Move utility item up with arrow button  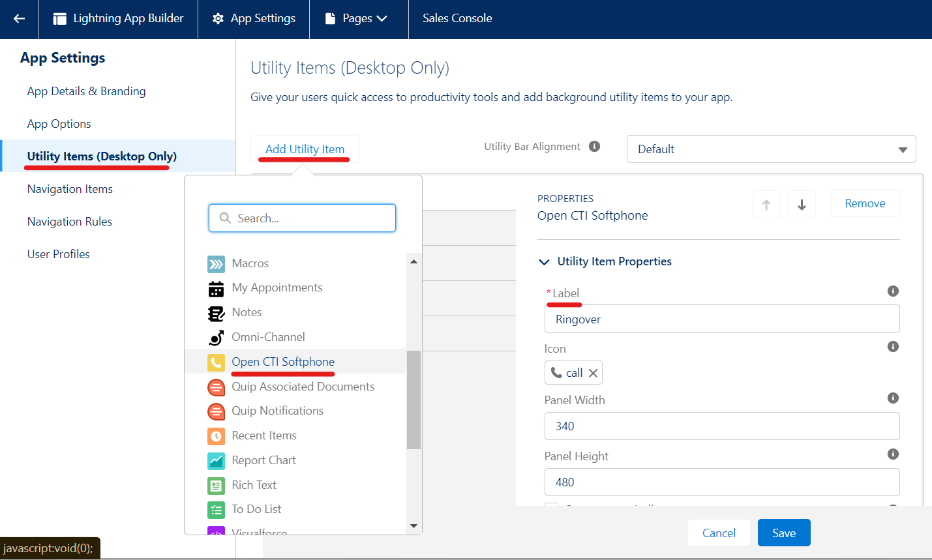click(766, 204)
